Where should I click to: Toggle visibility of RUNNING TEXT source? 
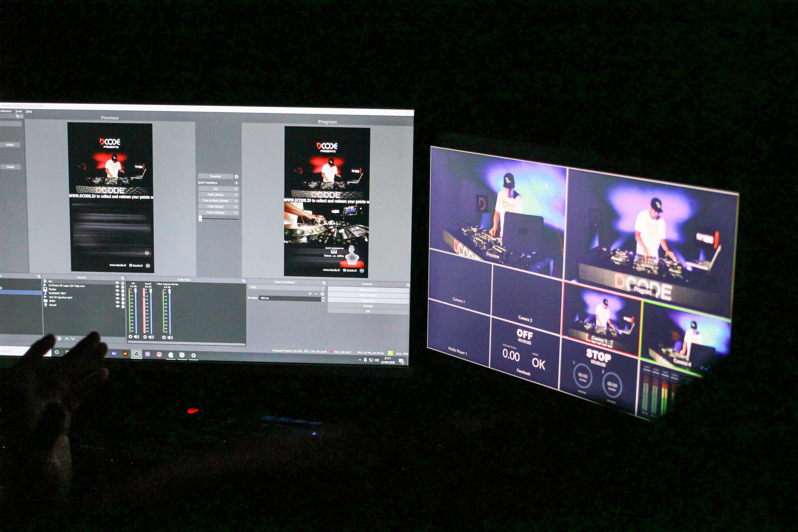(118, 294)
